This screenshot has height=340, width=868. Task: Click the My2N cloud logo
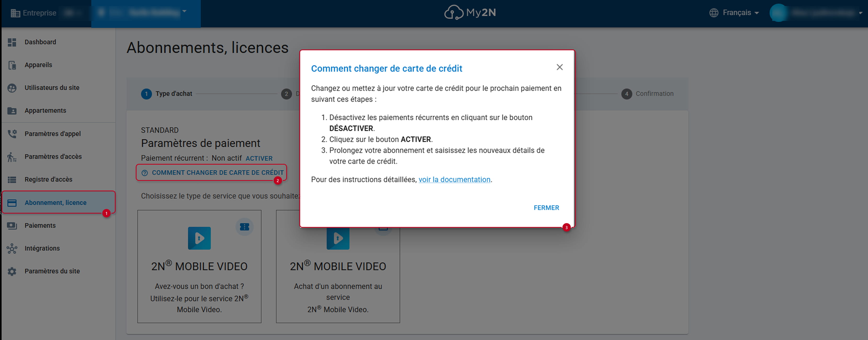(454, 13)
